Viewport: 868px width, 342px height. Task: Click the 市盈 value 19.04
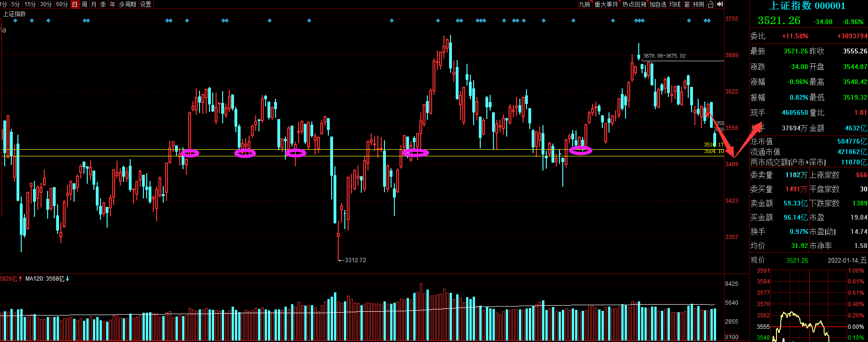click(x=859, y=217)
